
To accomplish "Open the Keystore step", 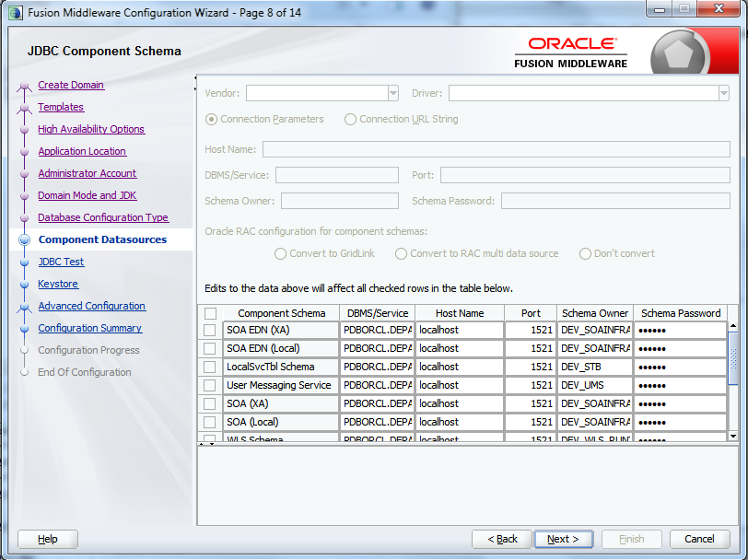I will pyautogui.click(x=58, y=284).
